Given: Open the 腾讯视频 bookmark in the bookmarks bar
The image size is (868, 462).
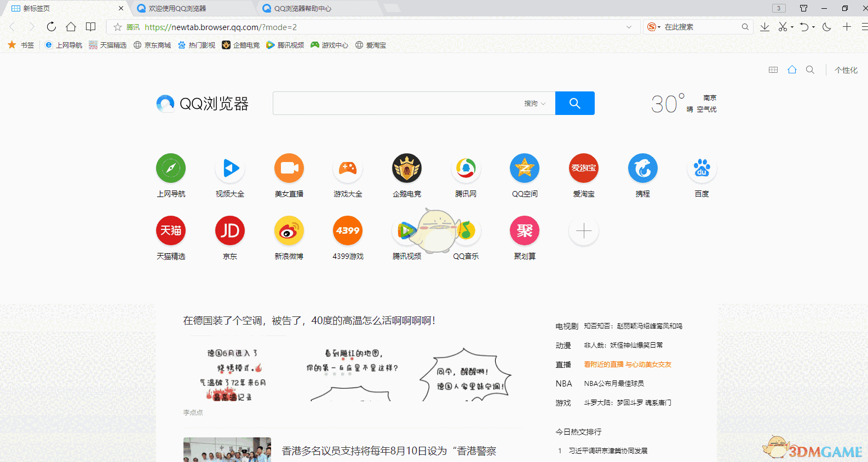Looking at the screenshot, I should (x=285, y=45).
